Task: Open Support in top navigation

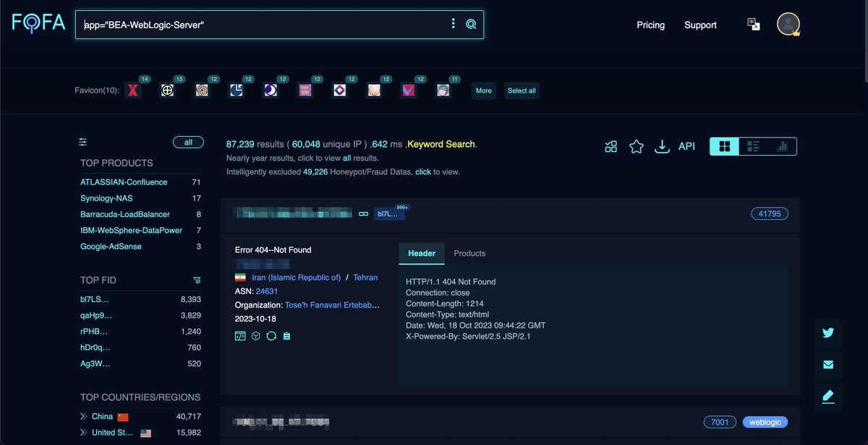Action: (700, 25)
